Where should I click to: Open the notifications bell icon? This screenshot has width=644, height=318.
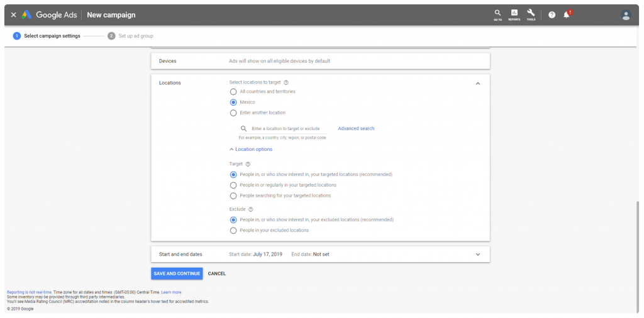[x=567, y=14]
